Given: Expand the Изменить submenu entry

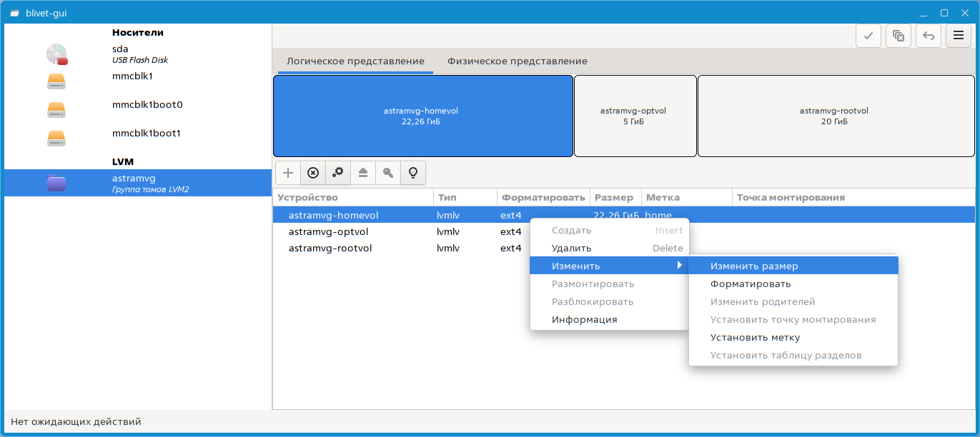Looking at the screenshot, I should 575,266.
